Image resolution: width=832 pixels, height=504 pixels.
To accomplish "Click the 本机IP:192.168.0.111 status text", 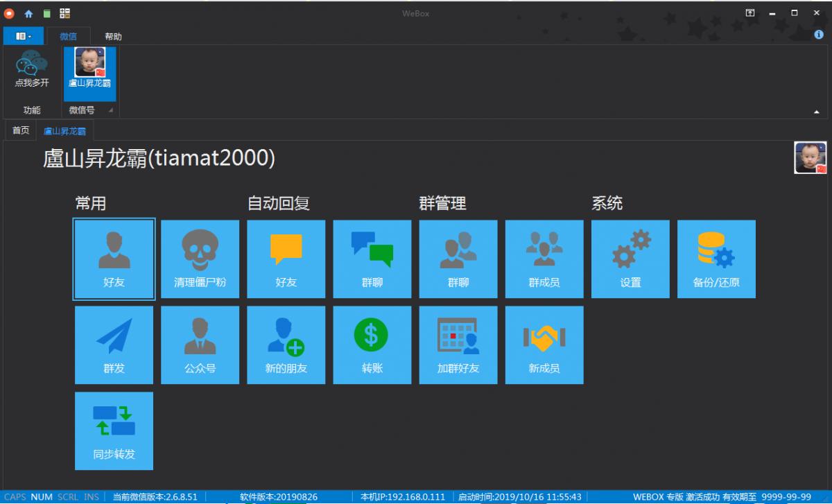I will [x=403, y=497].
